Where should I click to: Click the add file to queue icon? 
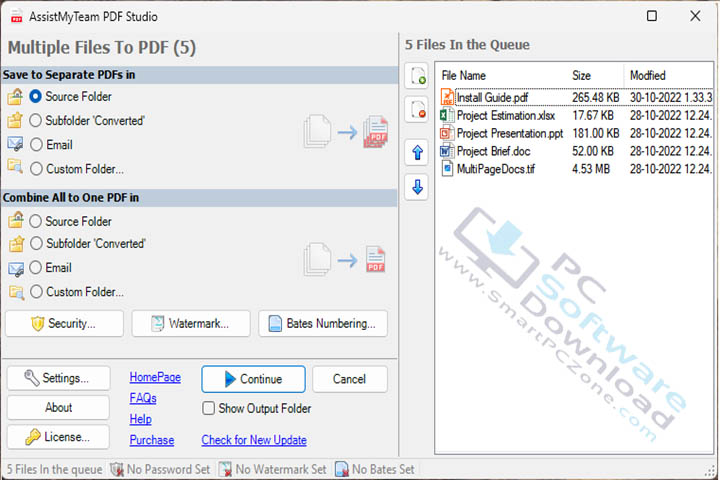417,75
